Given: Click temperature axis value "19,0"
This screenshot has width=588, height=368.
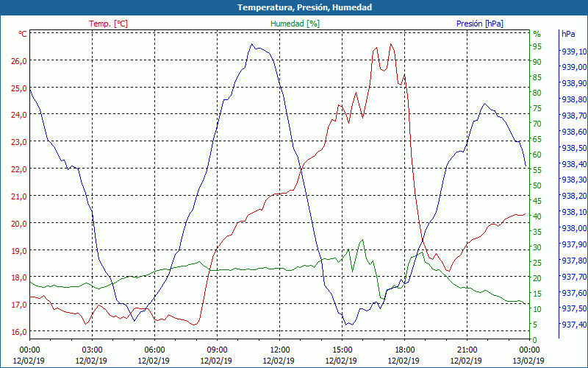Looking at the screenshot, I should pyautogui.click(x=18, y=251).
